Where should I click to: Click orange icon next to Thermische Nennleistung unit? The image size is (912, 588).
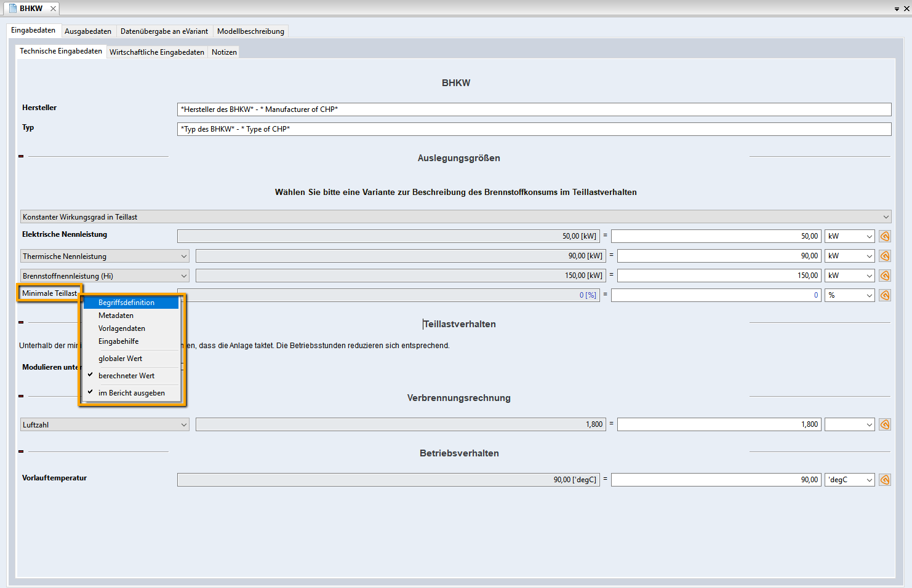point(885,256)
